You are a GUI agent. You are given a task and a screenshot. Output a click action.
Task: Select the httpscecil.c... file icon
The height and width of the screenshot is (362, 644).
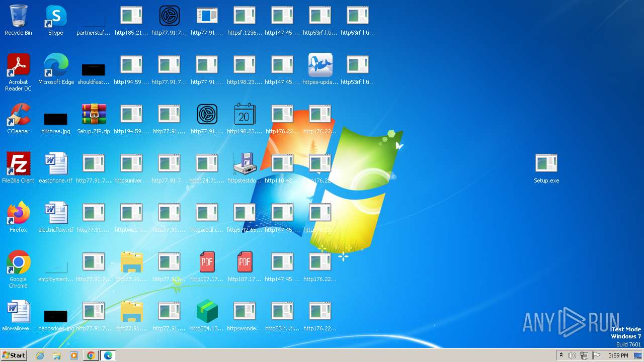point(207,218)
